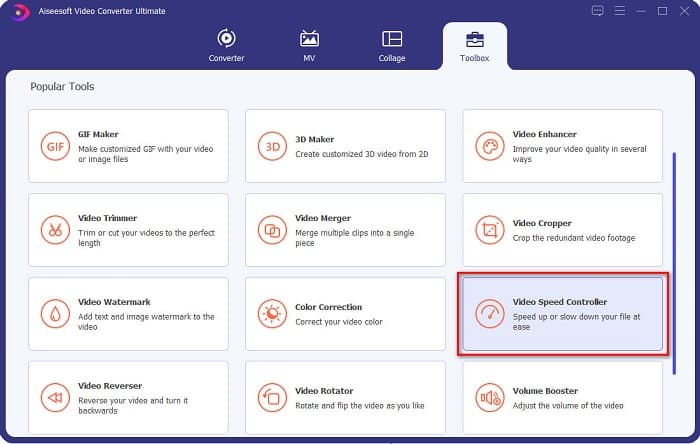Click the Video Cropper title text
Viewport: 700px width, 444px height.
(x=542, y=224)
